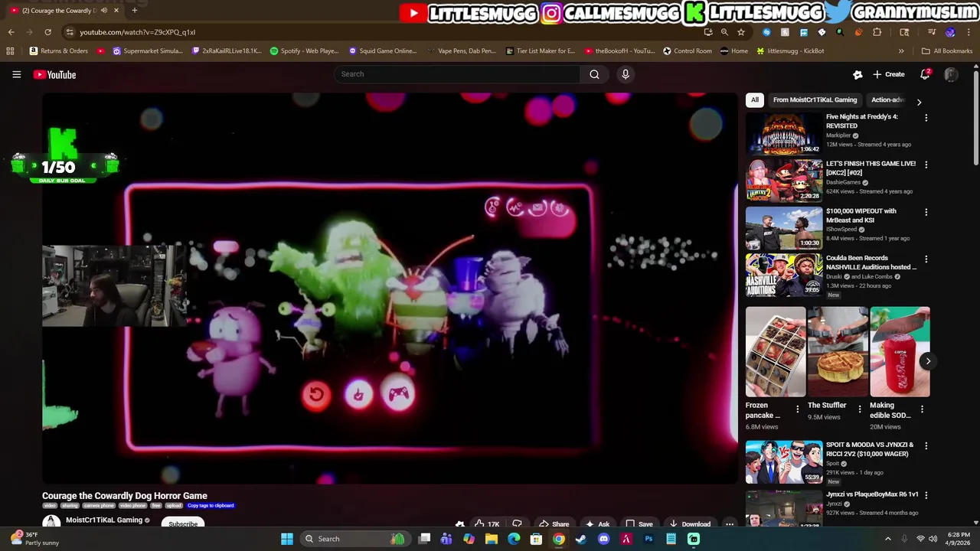This screenshot has width=980, height=551.
Task: Open options for LET'S FINISH THIS GAME LIVE
Action: (926, 165)
